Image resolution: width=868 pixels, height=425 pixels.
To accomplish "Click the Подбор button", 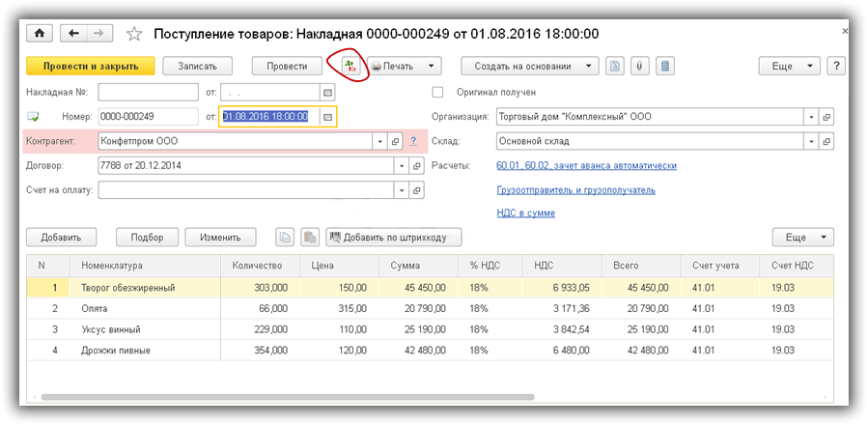I will tap(148, 238).
